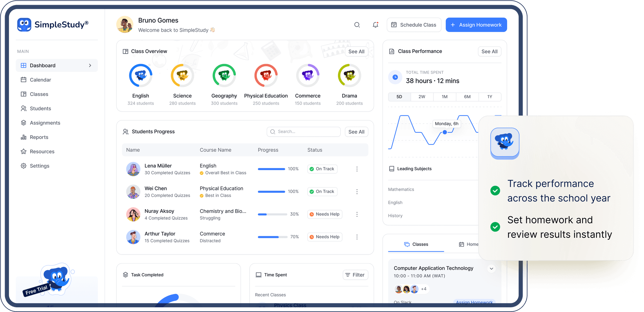
Task: Open the notifications bell
Action: tap(375, 25)
